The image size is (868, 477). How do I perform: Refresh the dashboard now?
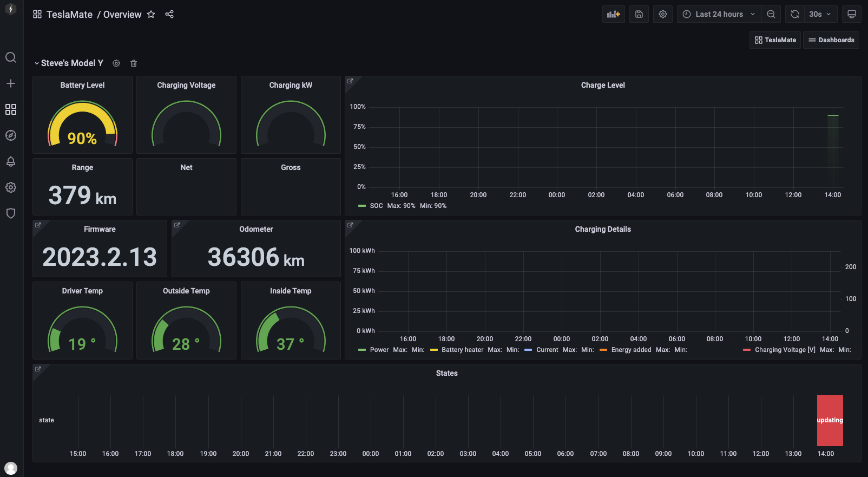(x=795, y=14)
